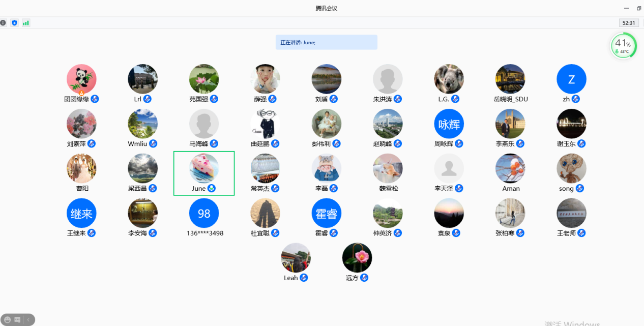Click the muted mic icon beside Lrl
This screenshot has width=644, height=326.
pos(148,99)
